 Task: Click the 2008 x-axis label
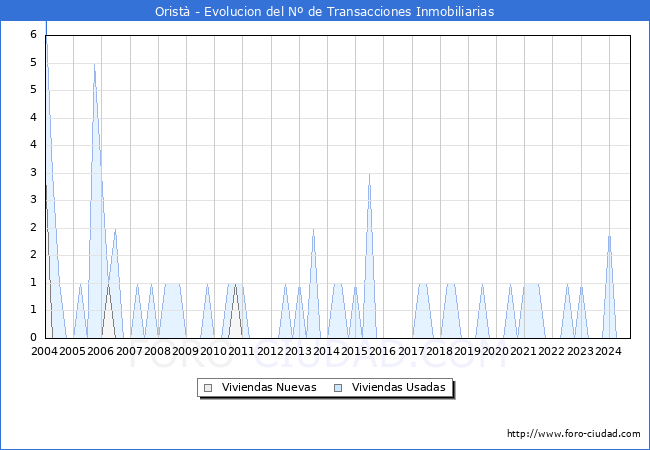pyautogui.click(x=158, y=351)
